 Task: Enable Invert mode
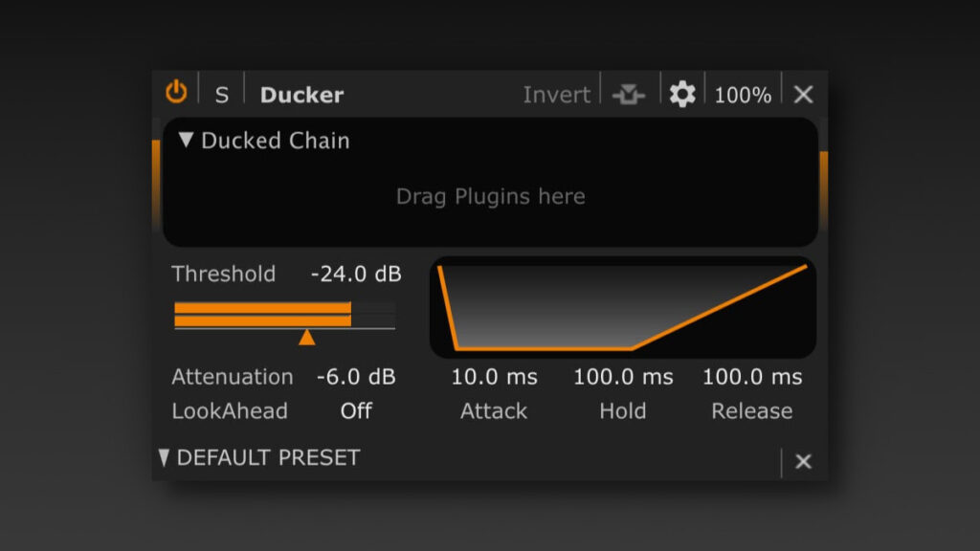point(556,94)
